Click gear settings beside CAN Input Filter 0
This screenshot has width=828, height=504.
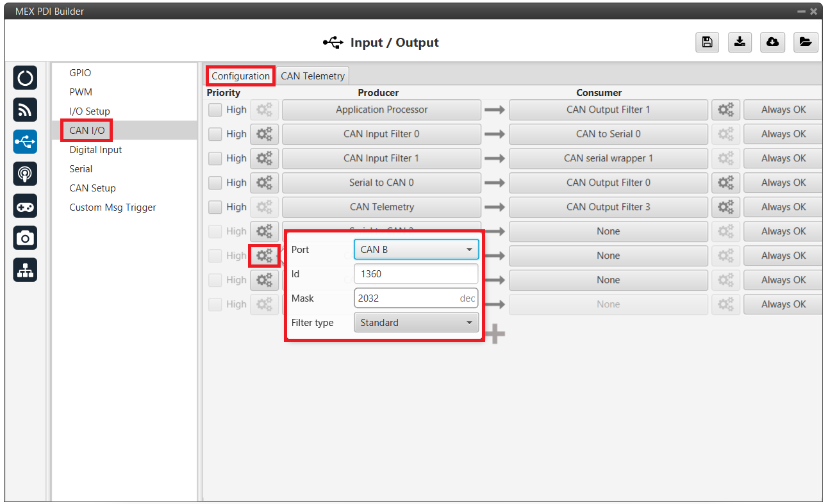264,134
